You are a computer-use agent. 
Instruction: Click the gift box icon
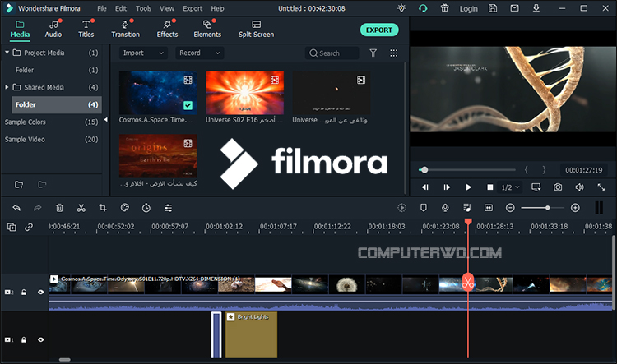(444, 8)
